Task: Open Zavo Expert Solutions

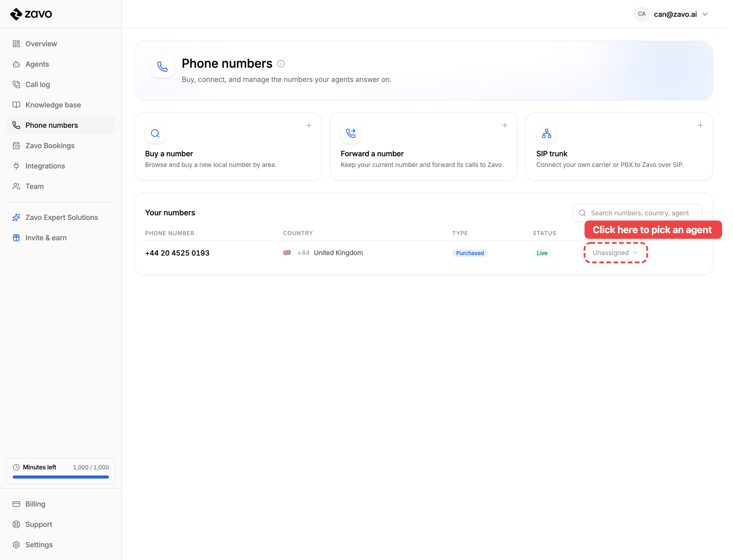Action: (x=61, y=217)
